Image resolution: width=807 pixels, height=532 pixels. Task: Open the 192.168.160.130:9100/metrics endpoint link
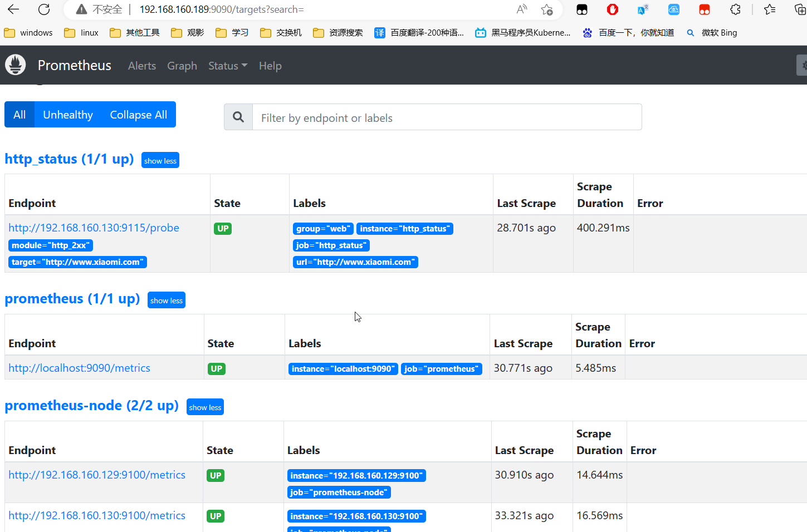pyautogui.click(x=97, y=515)
